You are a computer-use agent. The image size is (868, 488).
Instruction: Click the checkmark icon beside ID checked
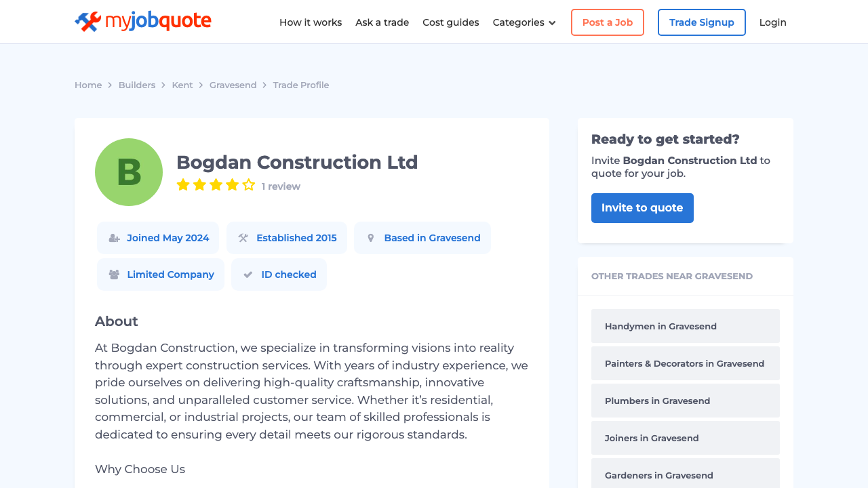click(x=248, y=274)
